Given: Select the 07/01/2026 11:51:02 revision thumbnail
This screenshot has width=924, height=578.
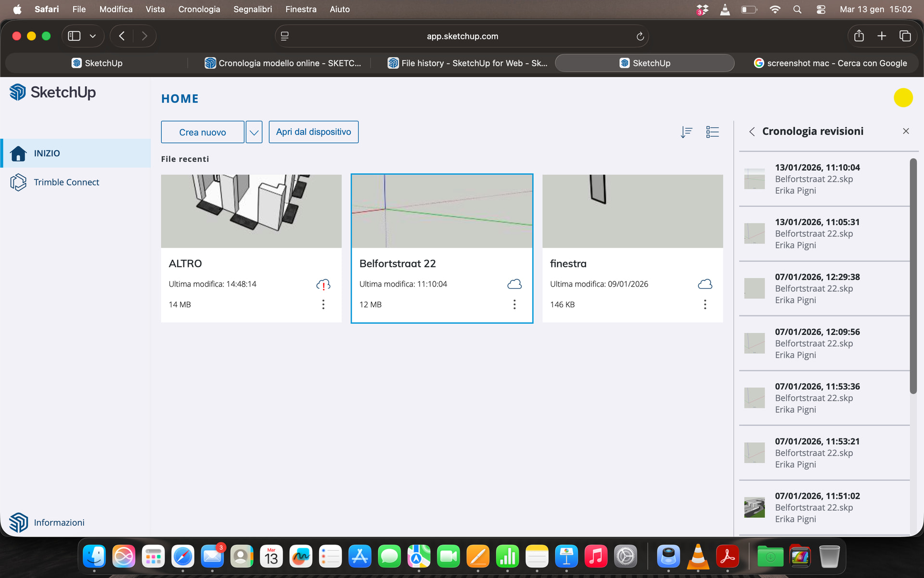Looking at the screenshot, I should pyautogui.click(x=754, y=507).
